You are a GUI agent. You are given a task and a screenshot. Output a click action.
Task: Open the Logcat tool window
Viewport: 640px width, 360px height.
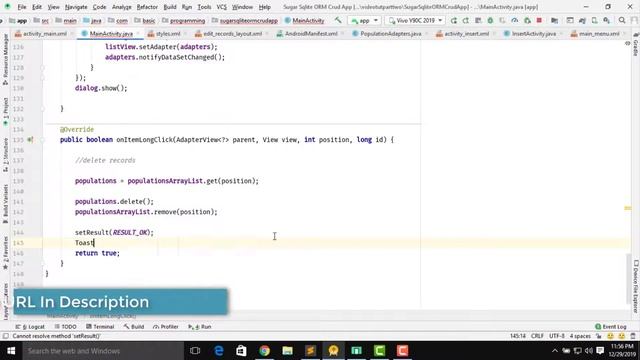[x=30, y=327]
